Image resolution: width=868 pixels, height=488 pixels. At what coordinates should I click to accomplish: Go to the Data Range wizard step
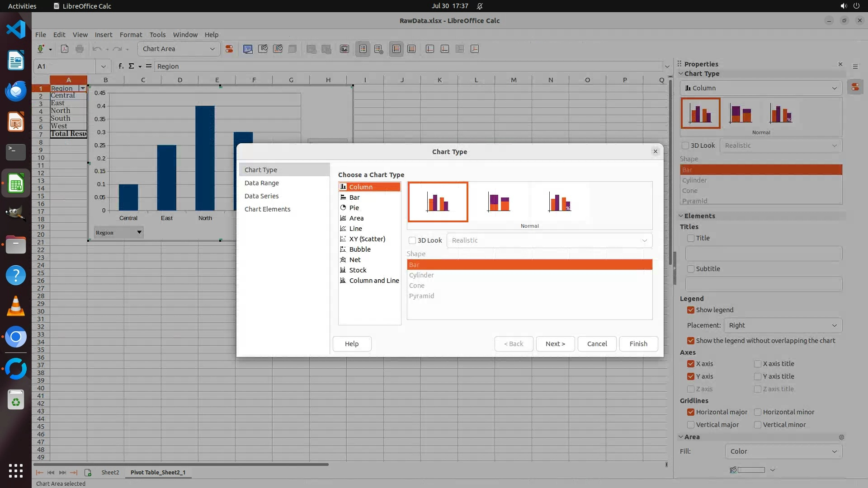point(262,183)
